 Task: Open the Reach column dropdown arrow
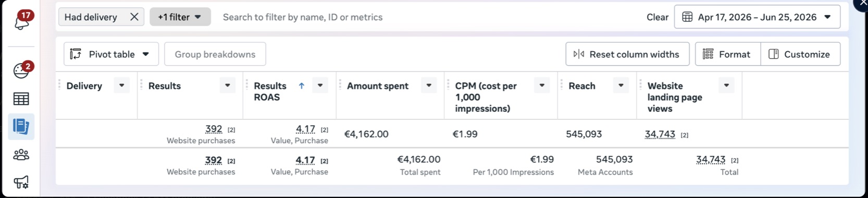621,85
